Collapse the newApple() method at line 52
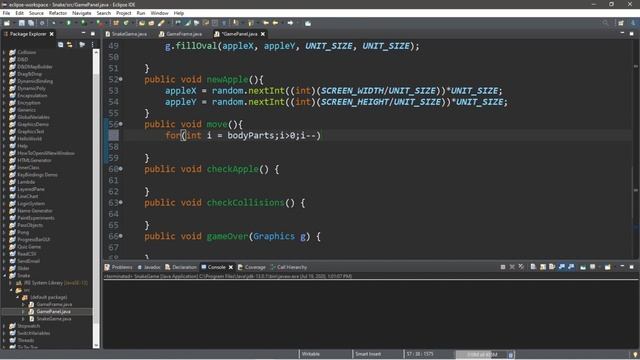 [120, 79]
